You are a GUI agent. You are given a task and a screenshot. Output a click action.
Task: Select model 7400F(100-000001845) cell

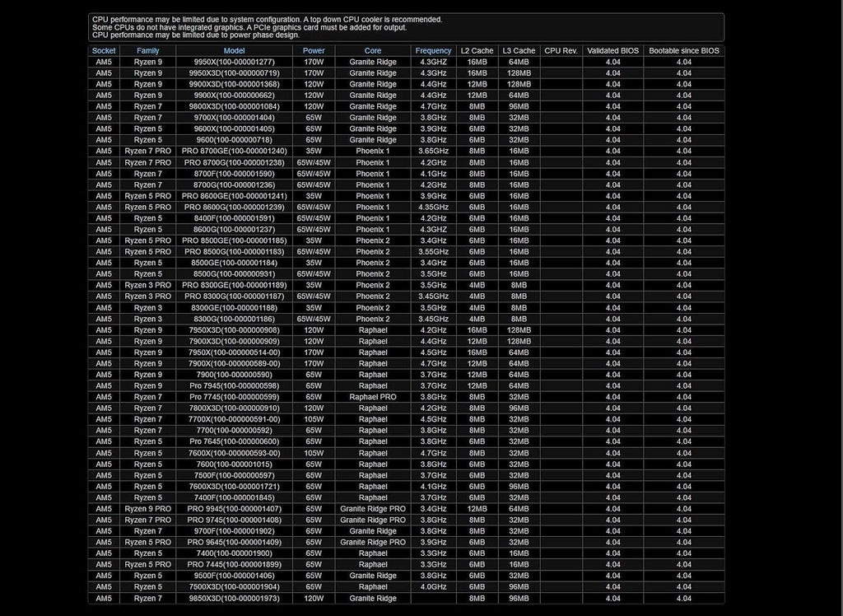235,497
